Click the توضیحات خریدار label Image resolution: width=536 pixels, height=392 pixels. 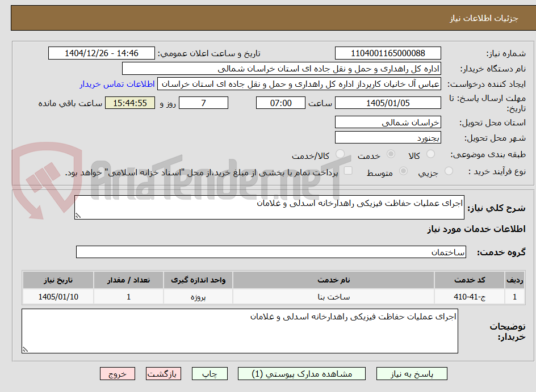(x=508, y=331)
